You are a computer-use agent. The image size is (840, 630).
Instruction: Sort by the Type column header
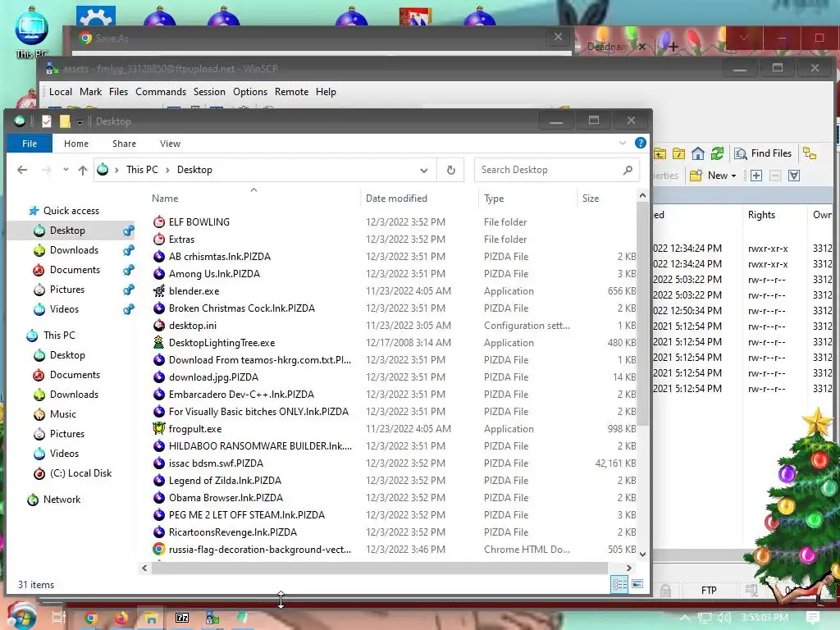coord(493,199)
